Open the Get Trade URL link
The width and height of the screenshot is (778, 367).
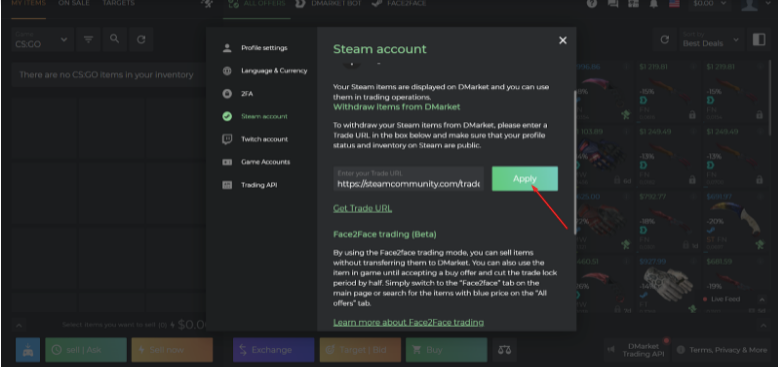pyautogui.click(x=362, y=208)
